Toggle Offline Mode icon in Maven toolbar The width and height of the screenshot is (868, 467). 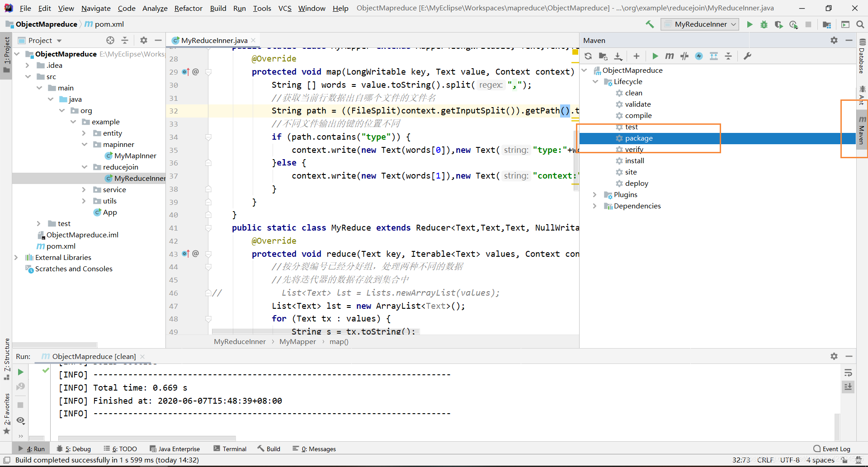[x=684, y=56]
